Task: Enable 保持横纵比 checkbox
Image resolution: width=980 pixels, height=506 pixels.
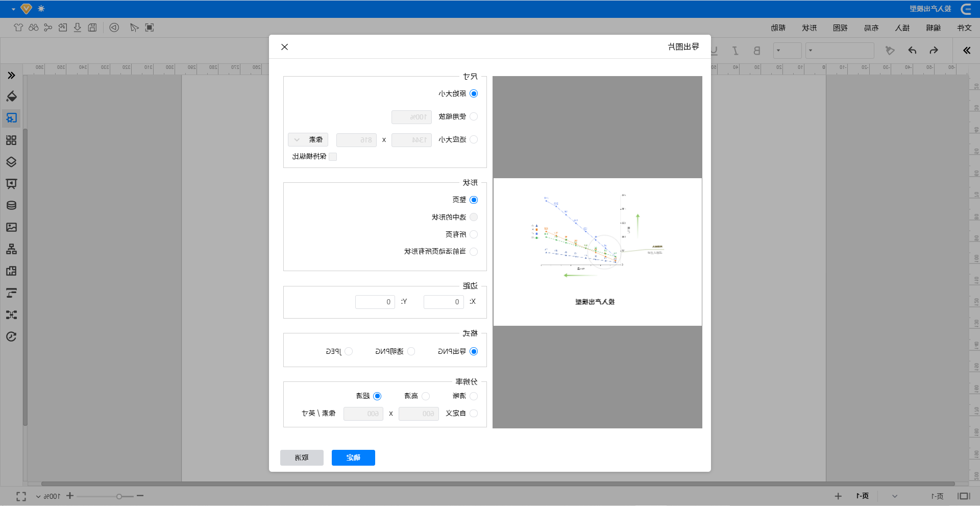Action: [x=333, y=157]
